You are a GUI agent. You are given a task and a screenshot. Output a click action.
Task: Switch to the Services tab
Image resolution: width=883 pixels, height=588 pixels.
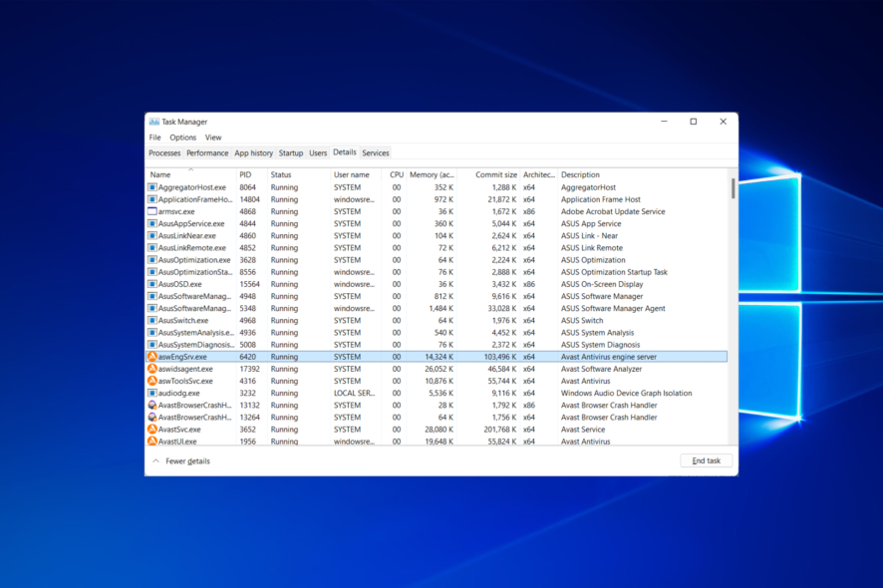376,152
